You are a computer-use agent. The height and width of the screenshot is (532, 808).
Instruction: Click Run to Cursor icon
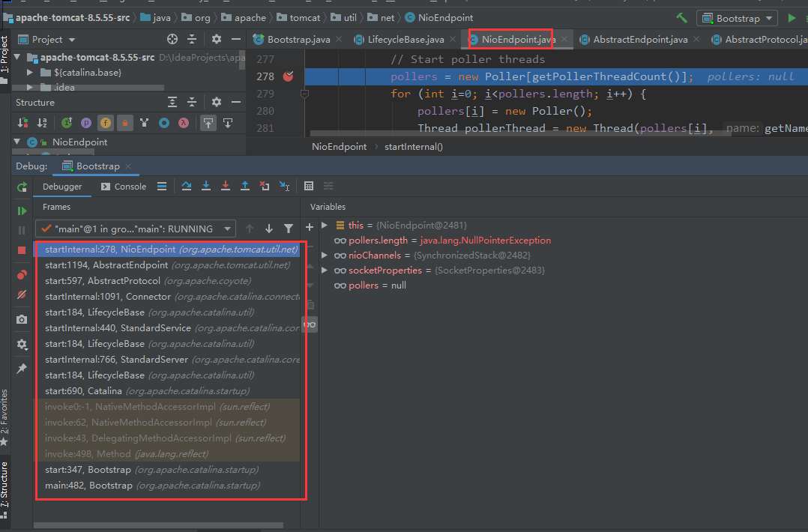(x=285, y=187)
